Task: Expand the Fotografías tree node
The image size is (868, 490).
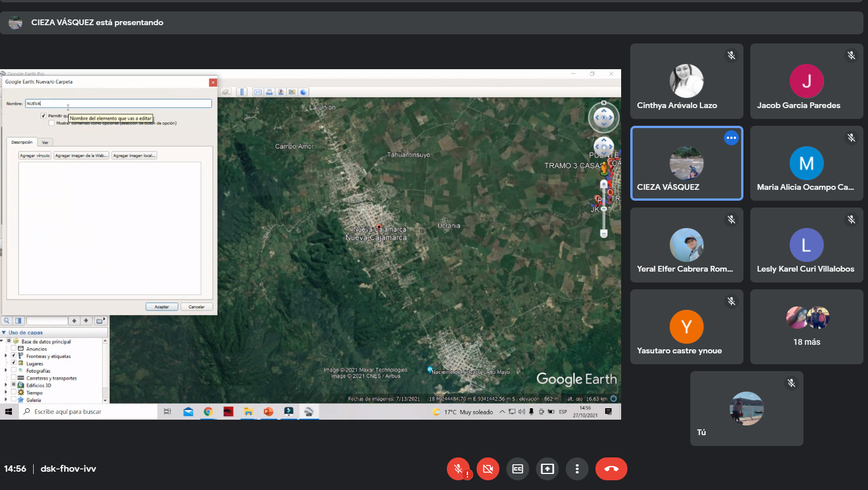Action: coord(6,371)
